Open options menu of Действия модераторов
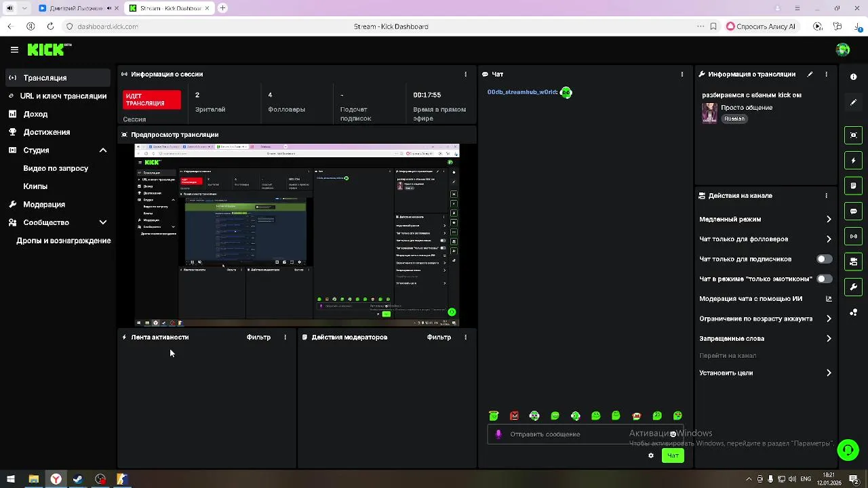The height and width of the screenshot is (488, 868). [465, 337]
